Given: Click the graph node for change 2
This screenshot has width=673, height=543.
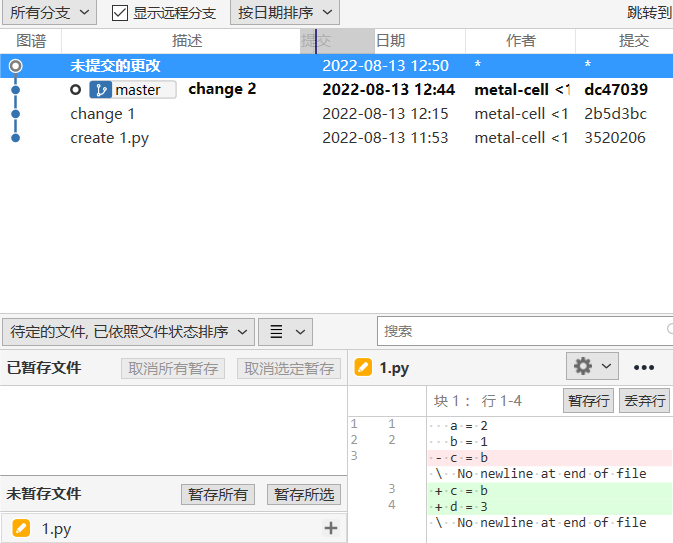Looking at the screenshot, I should [x=15, y=90].
